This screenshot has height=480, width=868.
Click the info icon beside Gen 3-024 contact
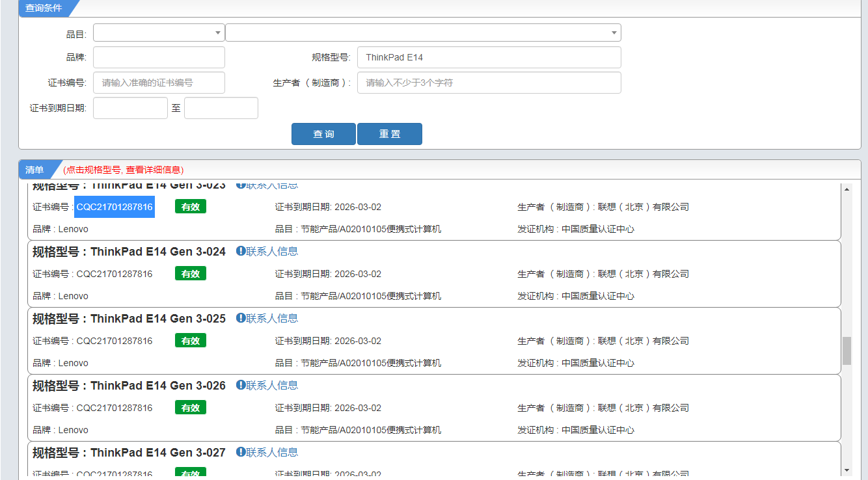pos(241,251)
